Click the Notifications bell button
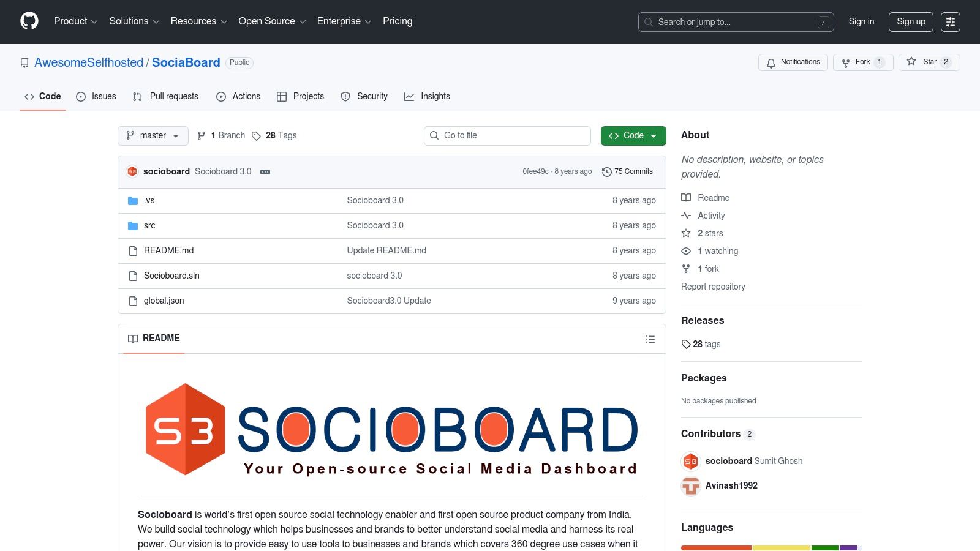 793,62
